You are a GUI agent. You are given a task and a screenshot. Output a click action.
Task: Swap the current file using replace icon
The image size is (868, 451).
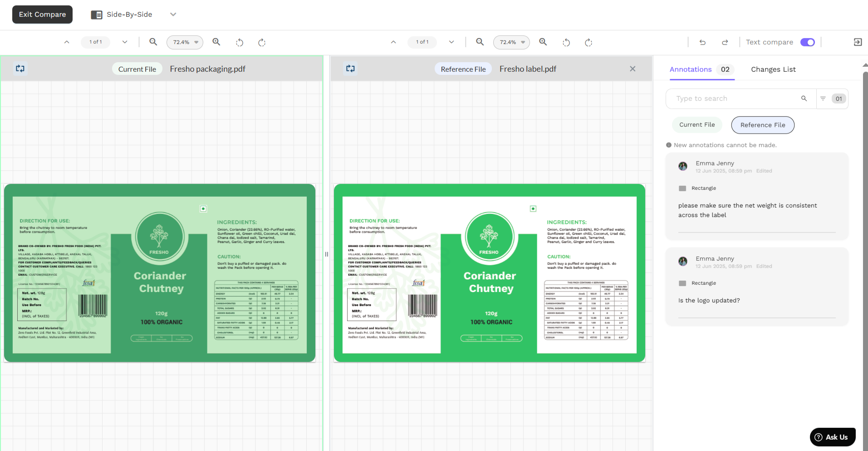click(x=20, y=69)
